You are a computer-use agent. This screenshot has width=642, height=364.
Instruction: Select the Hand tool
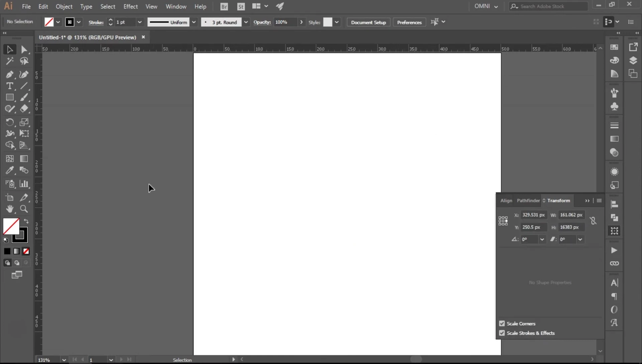tap(10, 209)
